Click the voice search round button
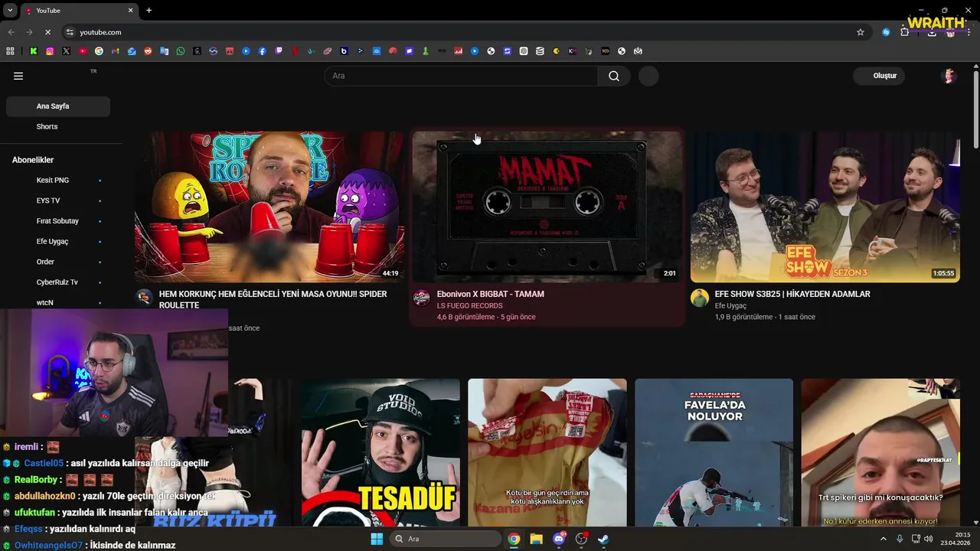The height and width of the screenshot is (551, 980). 648,76
